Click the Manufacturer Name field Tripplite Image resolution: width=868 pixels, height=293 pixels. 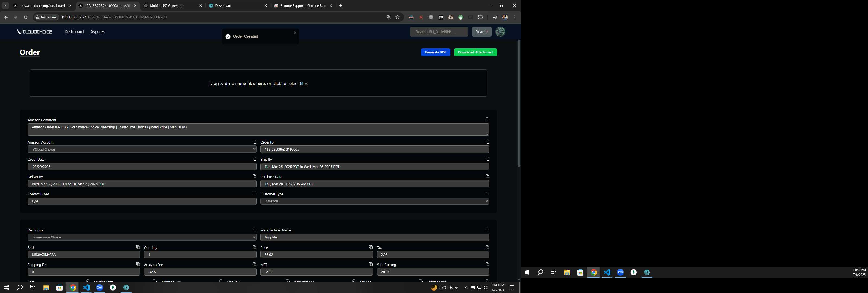[x=375, y=237]
